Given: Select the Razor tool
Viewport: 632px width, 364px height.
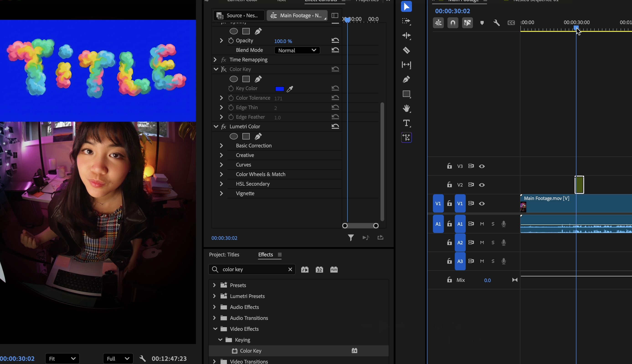Looking at the screenshot, I should [x=406, y=50].
